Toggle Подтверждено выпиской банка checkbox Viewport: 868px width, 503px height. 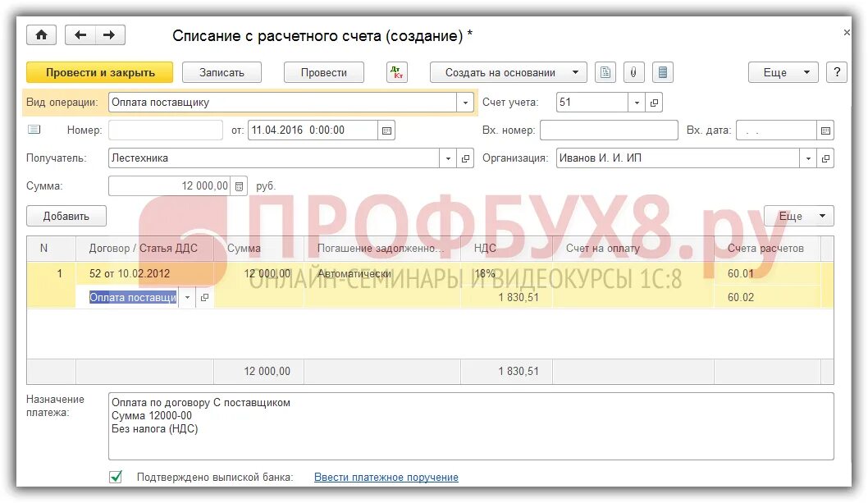tap(116, 477)
